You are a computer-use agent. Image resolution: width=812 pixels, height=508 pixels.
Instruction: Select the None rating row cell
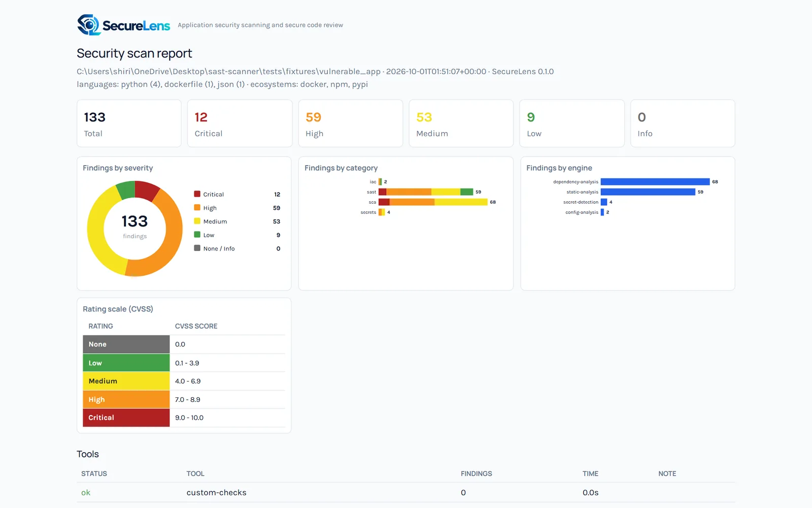coord(126,344)
